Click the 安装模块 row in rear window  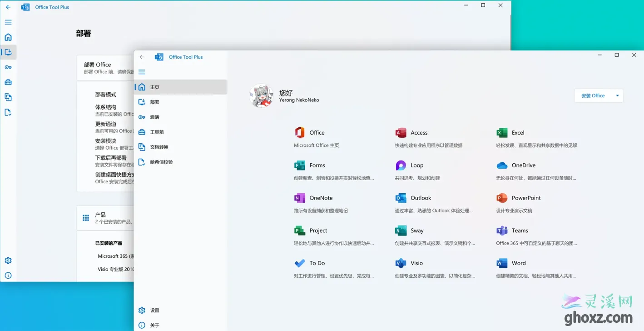[x=114, y=144]
